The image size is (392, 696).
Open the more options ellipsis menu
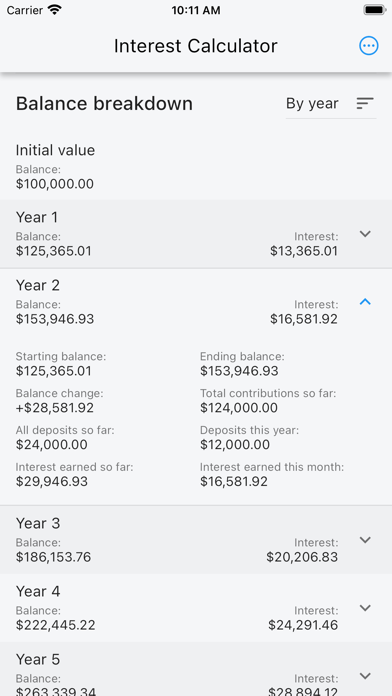click(x=368, y=46)
